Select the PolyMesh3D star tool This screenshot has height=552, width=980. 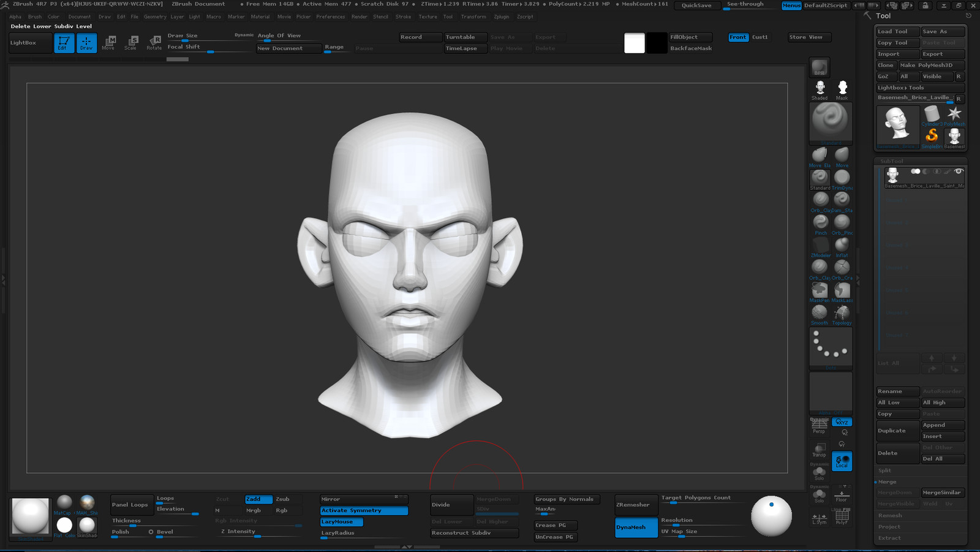(x=954, y=116)
